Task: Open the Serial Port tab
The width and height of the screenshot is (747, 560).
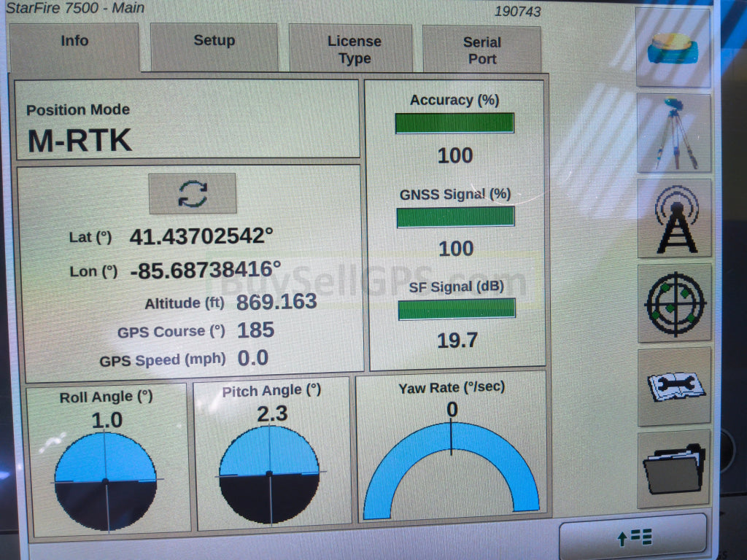Action: (481, 50)
